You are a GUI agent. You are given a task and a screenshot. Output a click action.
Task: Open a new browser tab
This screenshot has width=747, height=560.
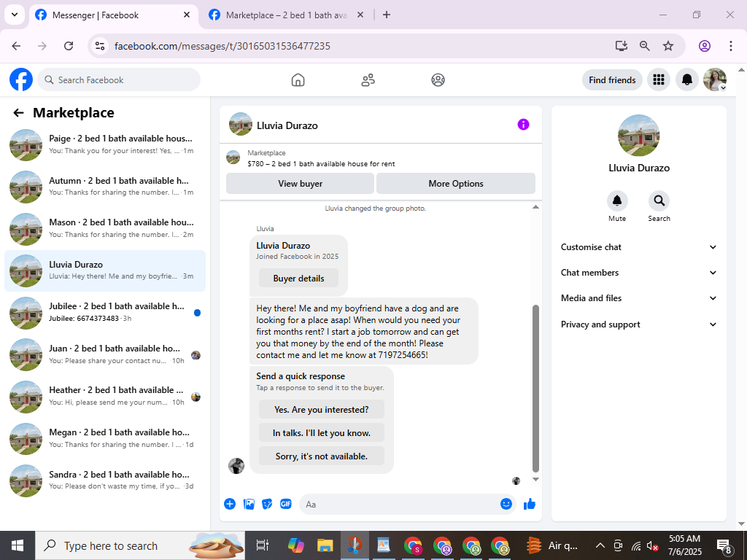tap(387, 15)
